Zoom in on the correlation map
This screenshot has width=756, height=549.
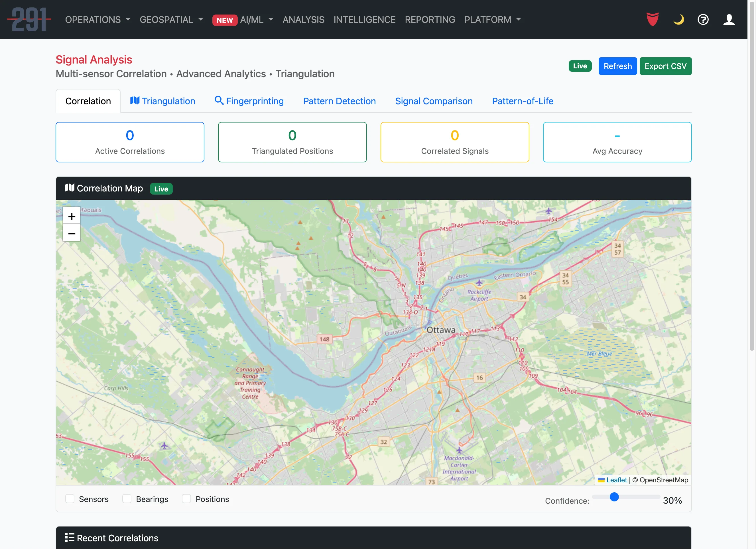71,217
